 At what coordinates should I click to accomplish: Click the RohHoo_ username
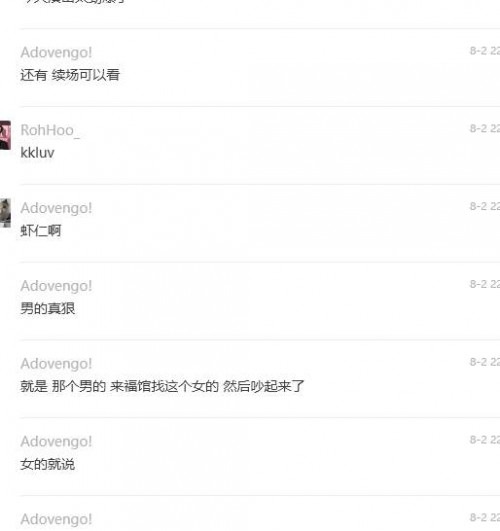[x=50, y=130]
